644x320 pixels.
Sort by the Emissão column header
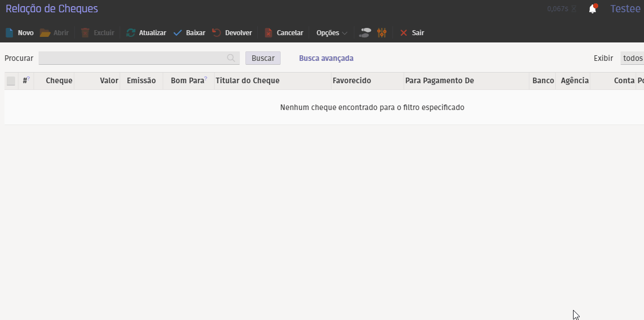pos(141,81)
